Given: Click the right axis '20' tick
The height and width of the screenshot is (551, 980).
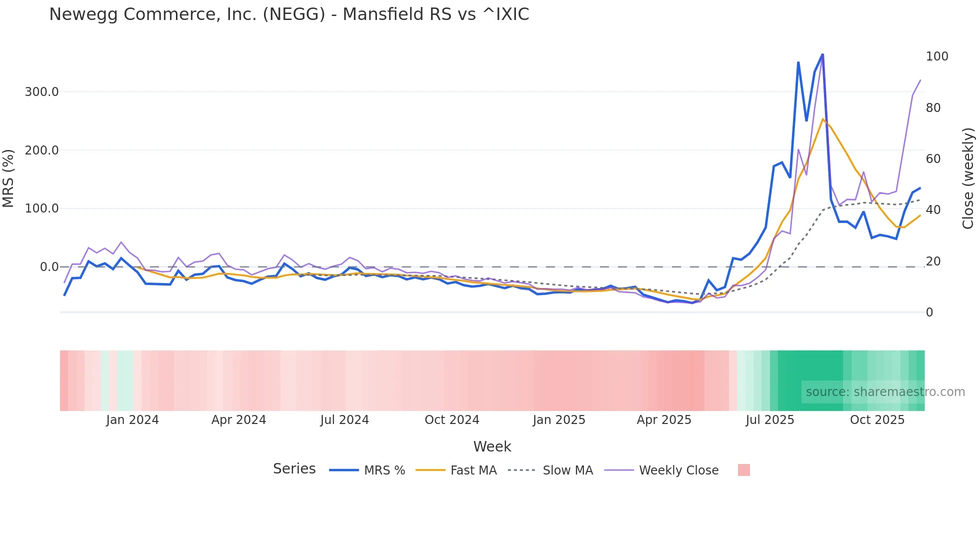Looking at the screenshot, I should point(933,261).
